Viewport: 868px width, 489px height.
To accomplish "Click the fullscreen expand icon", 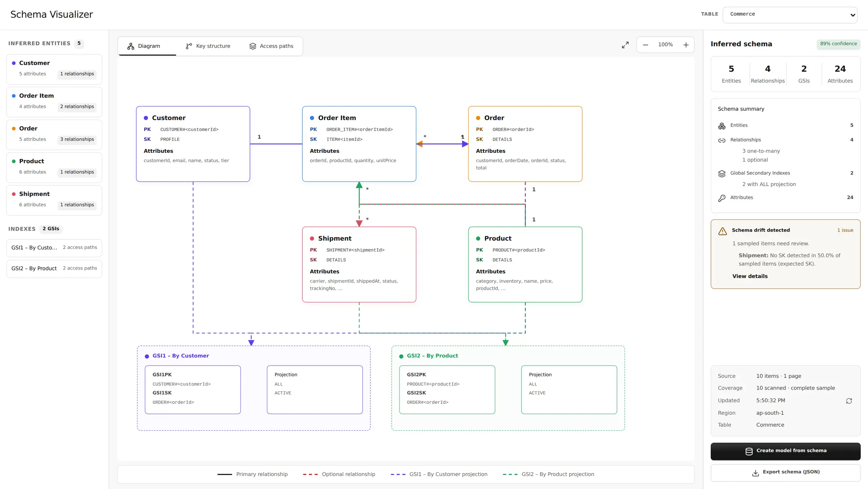I will [x=625, y=45].
